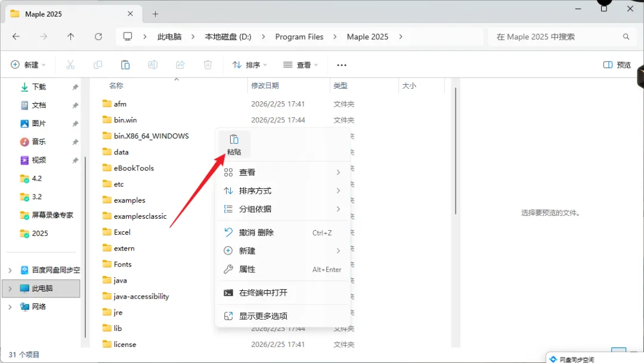
Task: Go up one folder level arrow
Action: coord(70,36)
